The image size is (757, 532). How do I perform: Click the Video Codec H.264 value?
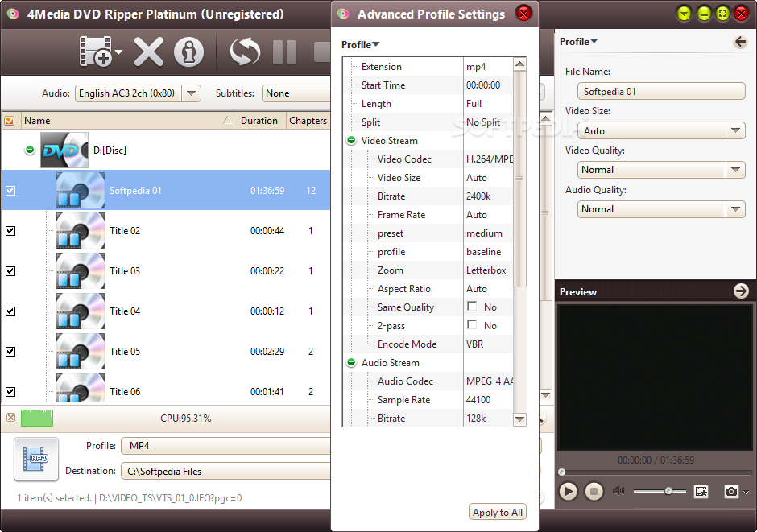click(x=489, y=159)
